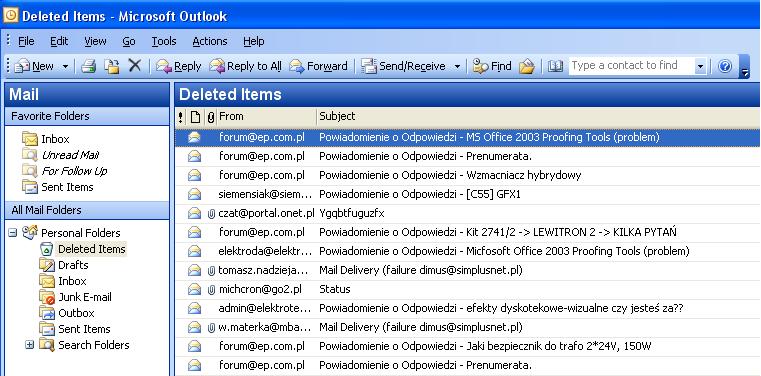Open the Go menu
Image resolution: width=761 pixels, height=376 pixels.
[129, 42]
